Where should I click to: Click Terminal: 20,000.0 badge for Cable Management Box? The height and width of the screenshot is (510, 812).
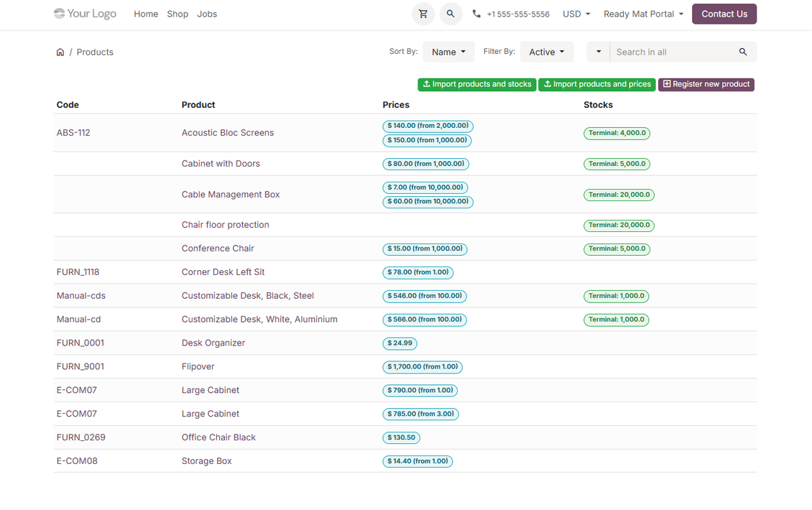coord(619,195)
